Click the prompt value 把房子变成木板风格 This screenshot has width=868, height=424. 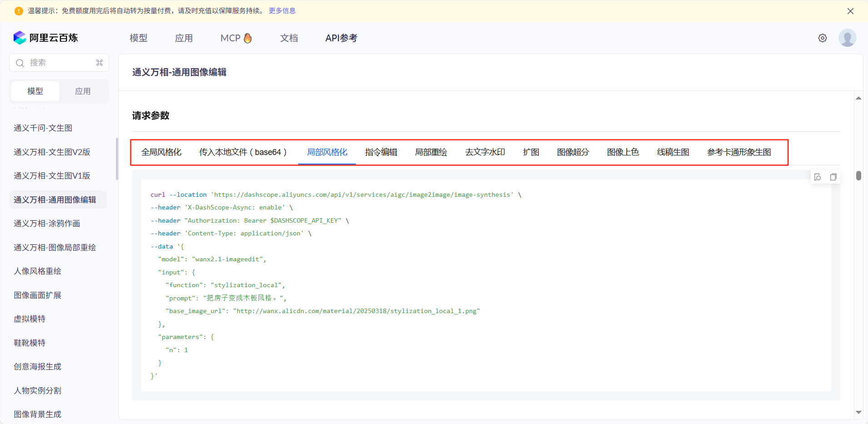pos(243,298)
